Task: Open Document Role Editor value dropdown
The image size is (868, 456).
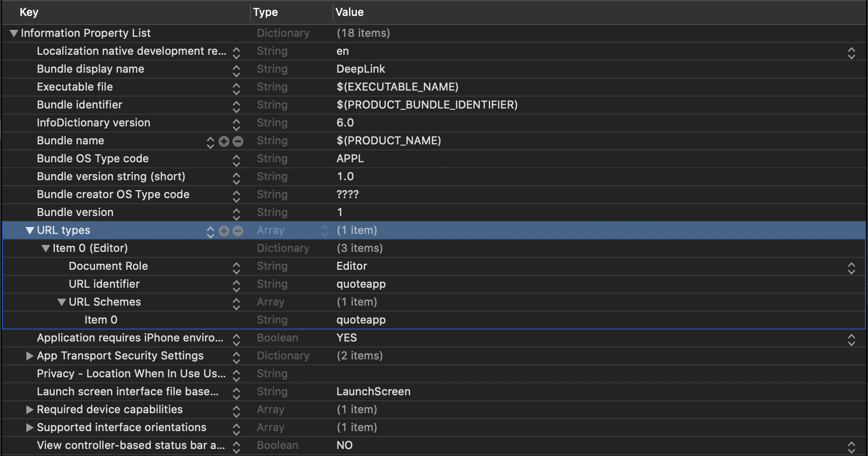Action: point(852,268)
